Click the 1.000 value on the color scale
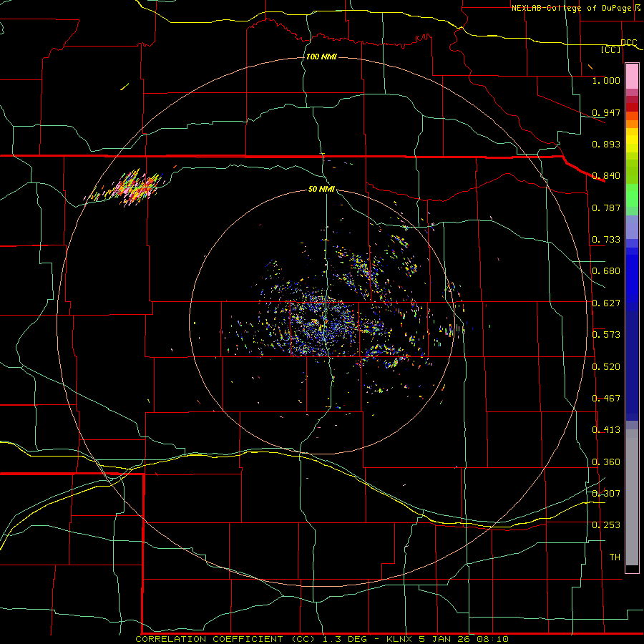 click(606, 80)
